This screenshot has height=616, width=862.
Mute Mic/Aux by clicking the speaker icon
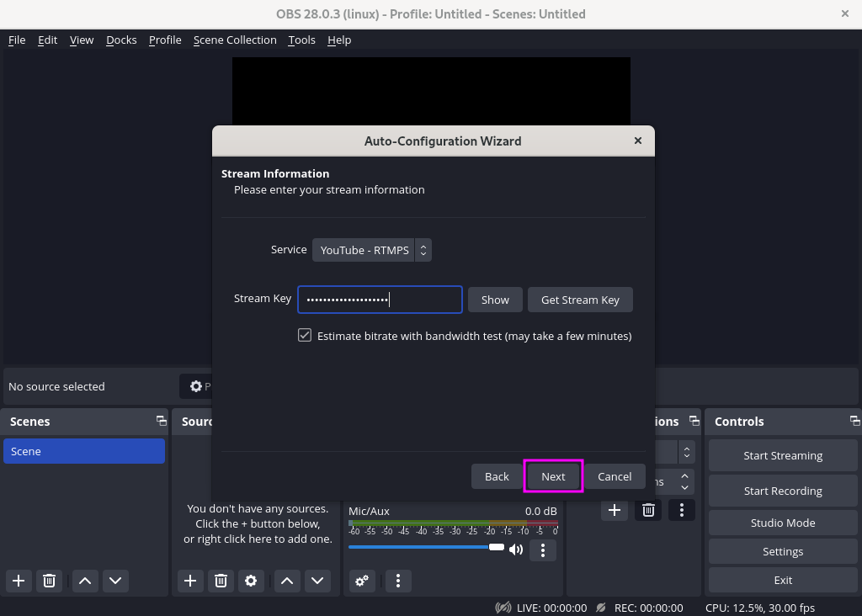click(x=516, y=547)
